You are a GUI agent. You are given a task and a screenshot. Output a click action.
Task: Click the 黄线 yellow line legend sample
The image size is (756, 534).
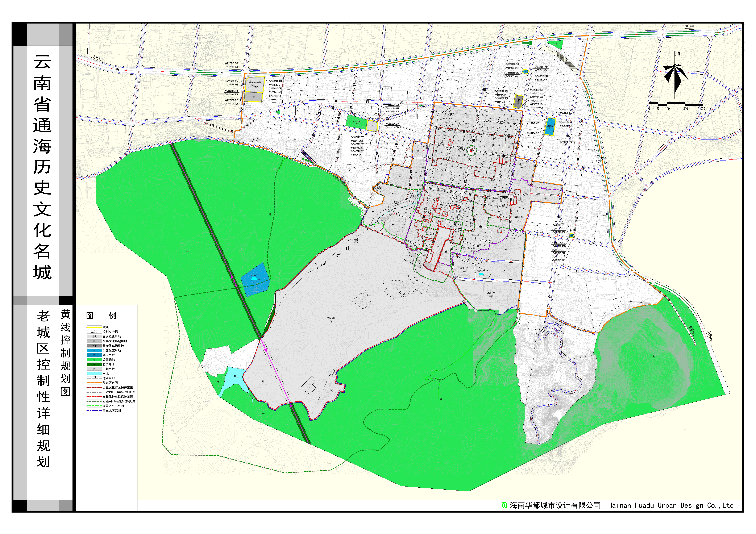click(94, 327)
